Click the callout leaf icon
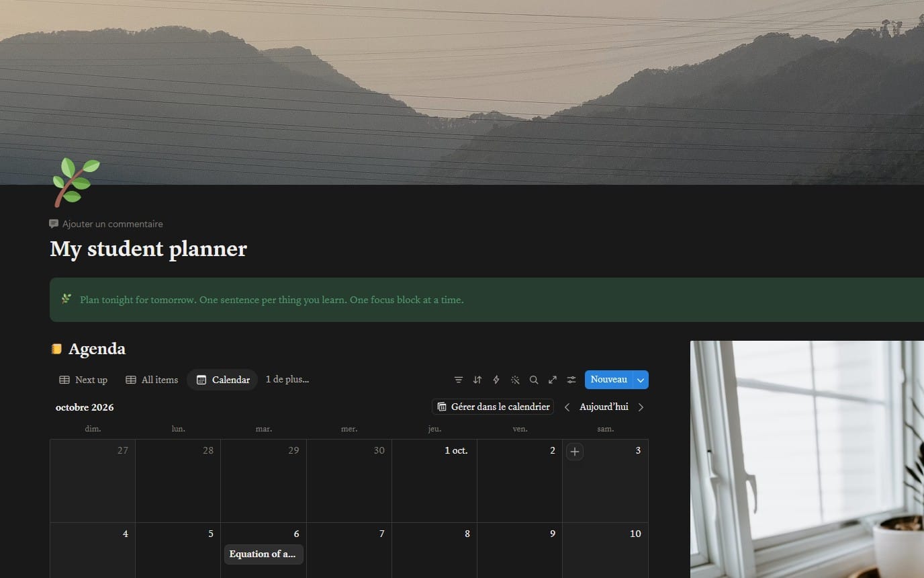924x578 pixels. 66,299
